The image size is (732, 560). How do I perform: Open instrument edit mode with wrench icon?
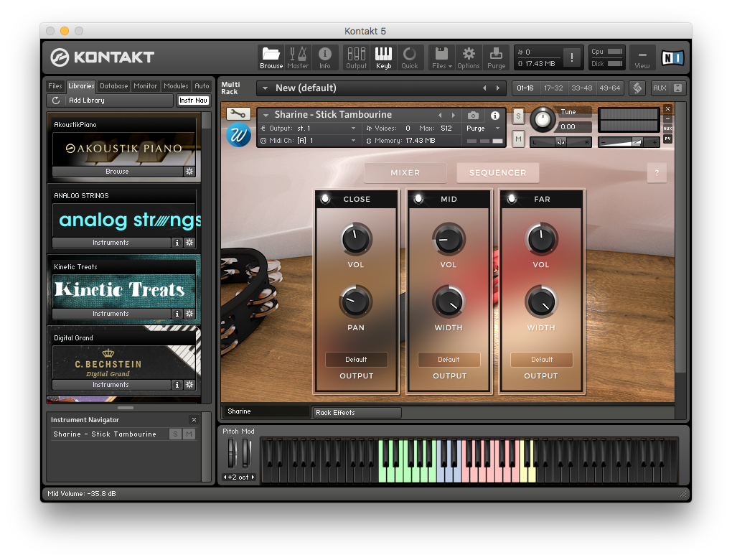238,113
